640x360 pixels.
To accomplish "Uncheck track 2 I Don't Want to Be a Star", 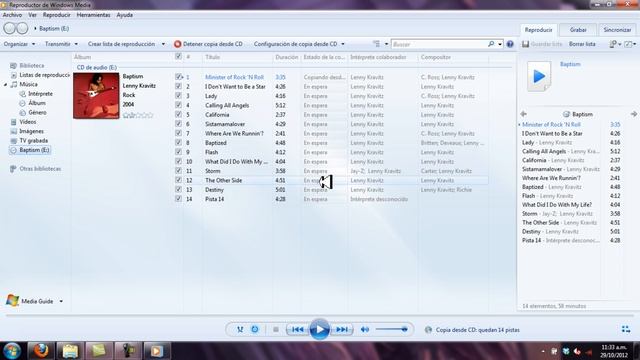I will click(x=178, y=86).
